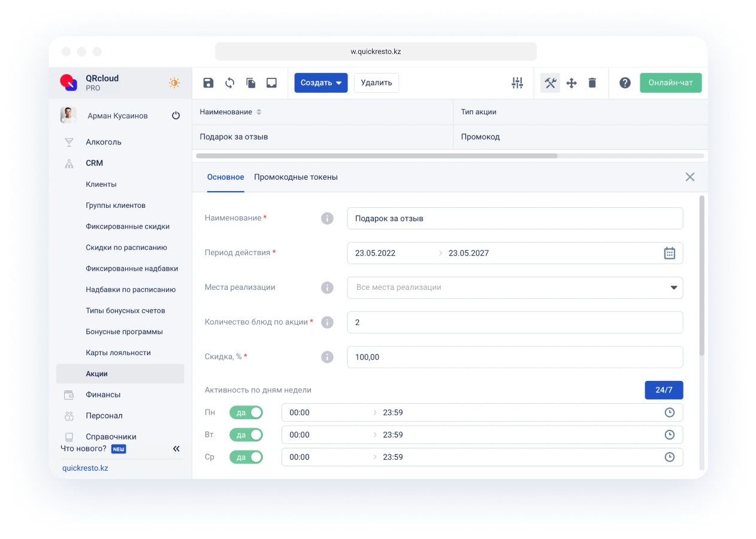Disable the Вт day toggle

click(x=246, y=435)
